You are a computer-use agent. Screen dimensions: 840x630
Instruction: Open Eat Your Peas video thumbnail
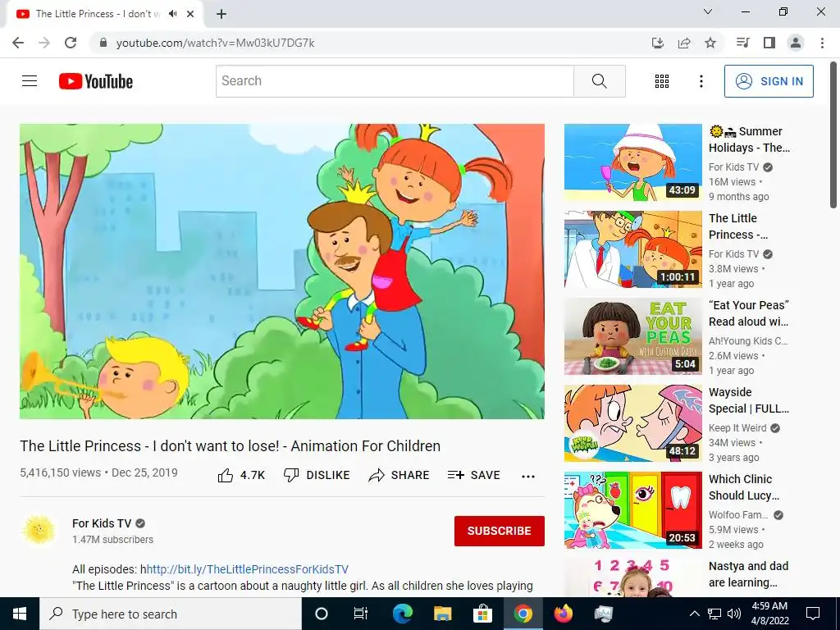632,336
